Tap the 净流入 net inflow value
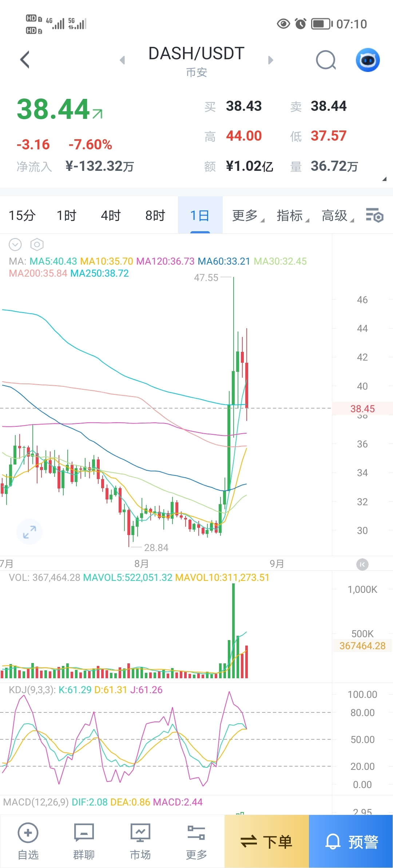The width and height of the screenshot is (393, 868). click(x=100, y=166)
